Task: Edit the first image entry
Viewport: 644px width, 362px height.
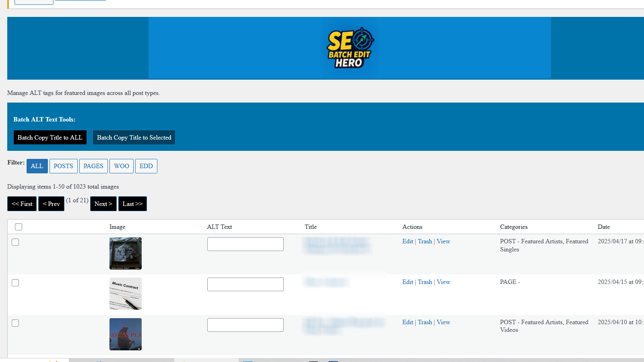Action: tap(407, 241)
